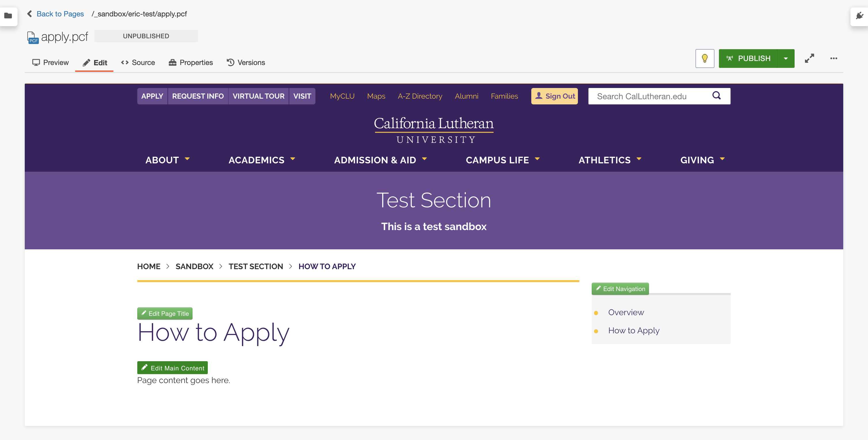Screen dimensions: 868x440
Task: Open the Publish dropdown arrow
Action: [x=786, y=59]
